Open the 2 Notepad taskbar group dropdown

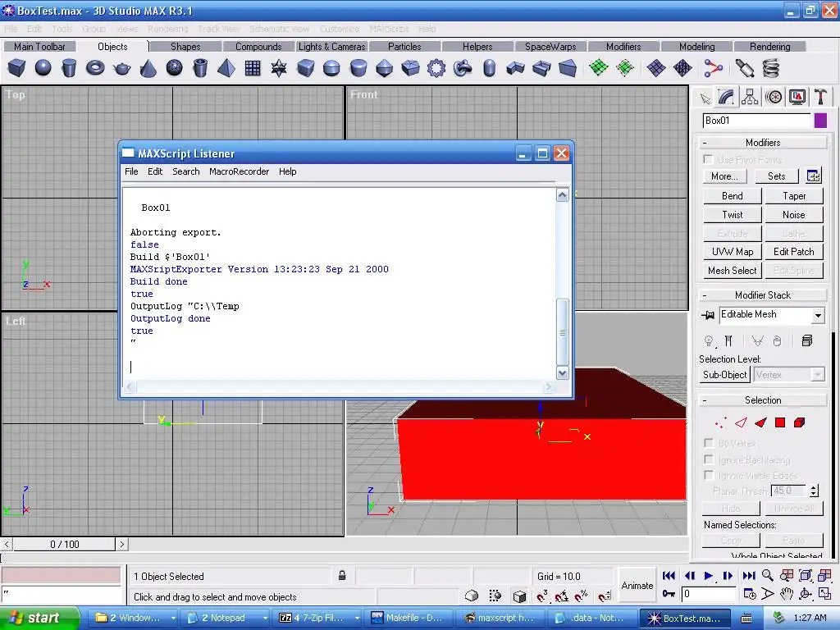pyautogui.click(x=265, y=619)
